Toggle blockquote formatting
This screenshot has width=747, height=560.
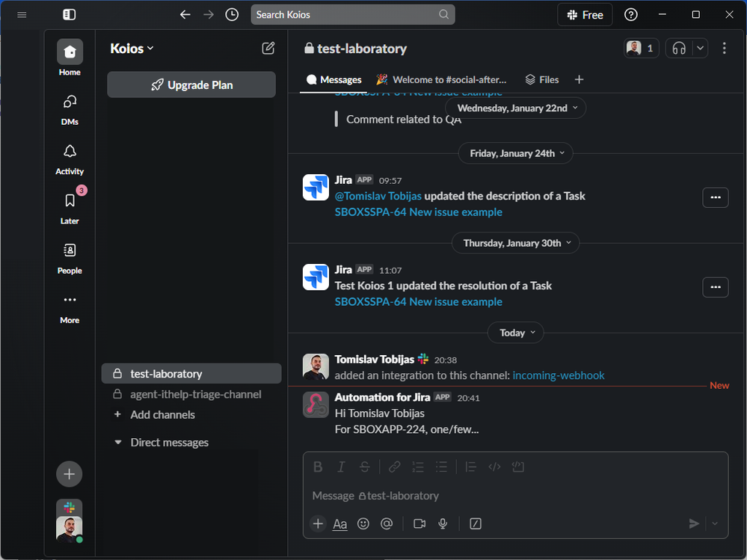470,467
